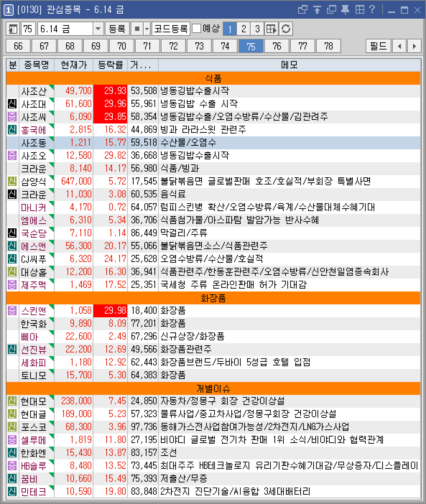Click the group number field showing 75
The height and width of the screenshot is (504, 426).
click(28, 29)
